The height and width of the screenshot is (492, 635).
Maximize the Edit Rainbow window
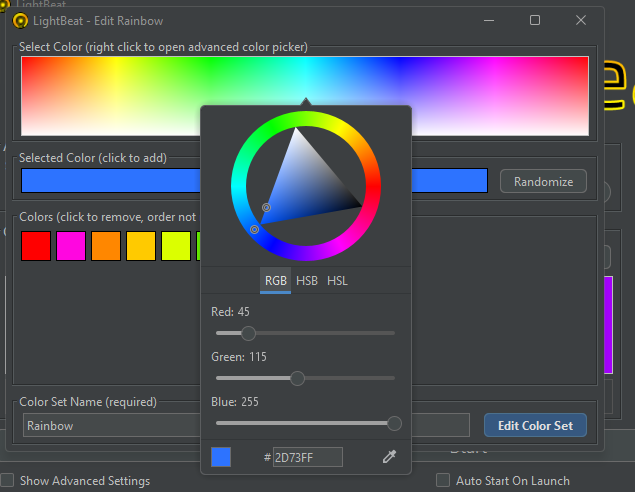535,21
